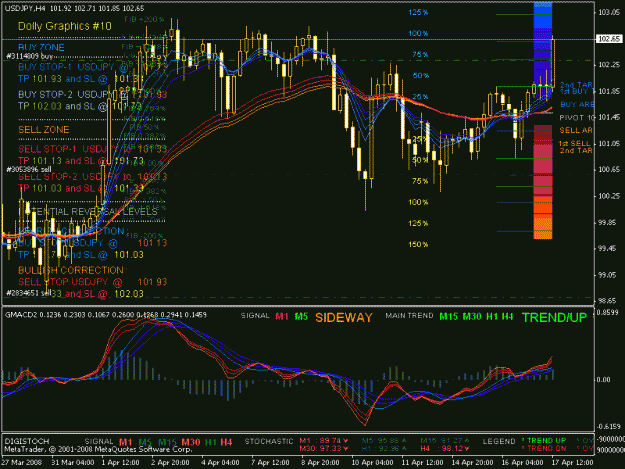
Task: Click the 'SIDEWAY' signal status
Action: 344,318
